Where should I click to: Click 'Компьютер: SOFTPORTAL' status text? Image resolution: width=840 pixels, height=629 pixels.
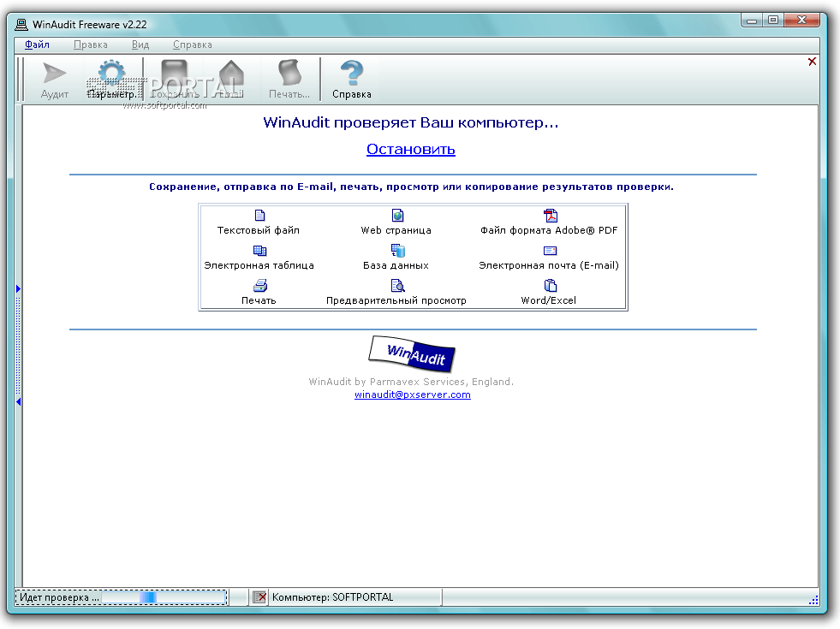pos(333,597)
